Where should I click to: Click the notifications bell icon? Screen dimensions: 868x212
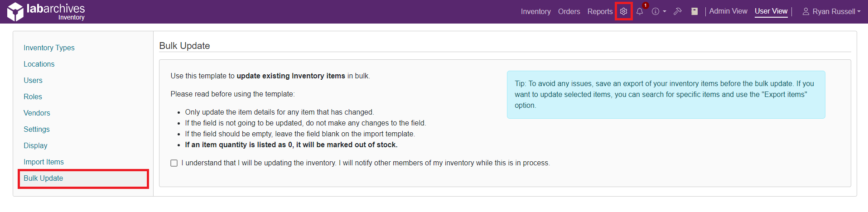click(x=640, y=12)
